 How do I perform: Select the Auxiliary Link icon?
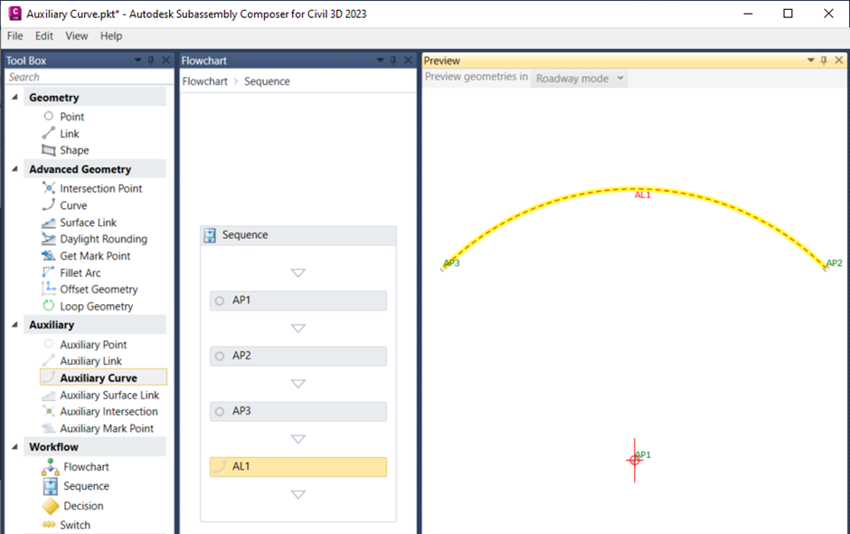coord(49,361)
